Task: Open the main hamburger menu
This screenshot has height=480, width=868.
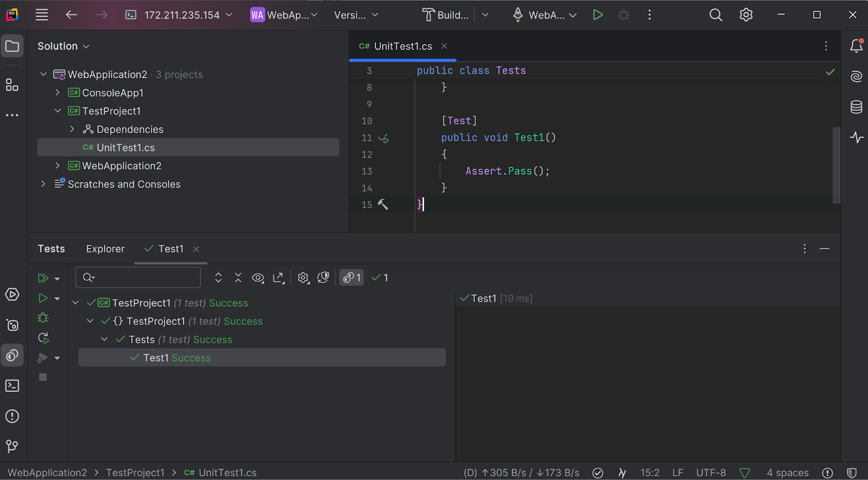Action: [42, 15]
